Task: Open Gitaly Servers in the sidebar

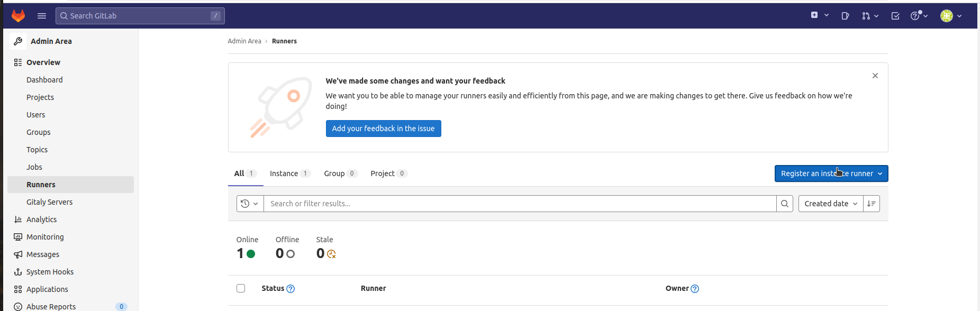Action: point(49,202)
